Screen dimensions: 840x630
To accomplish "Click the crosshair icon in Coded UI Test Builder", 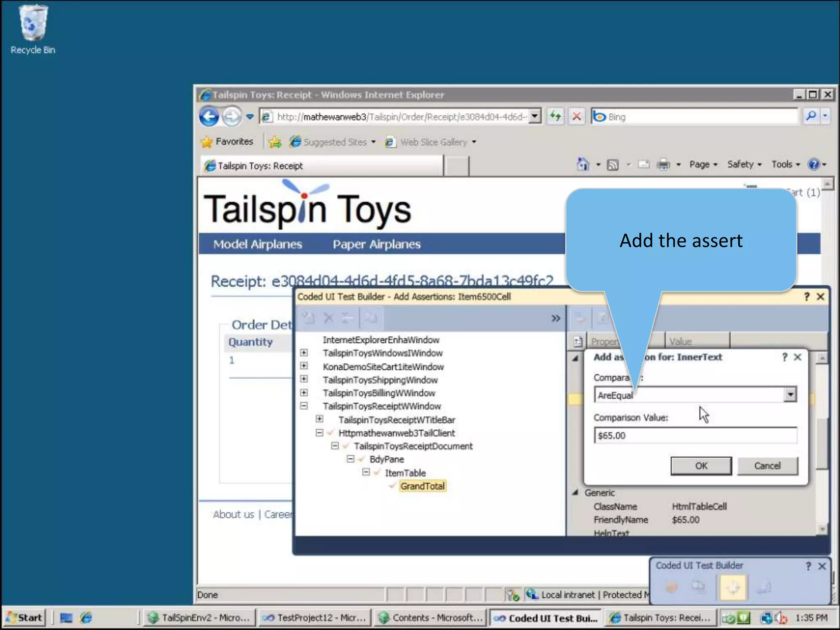I will (x=733, y=588).
